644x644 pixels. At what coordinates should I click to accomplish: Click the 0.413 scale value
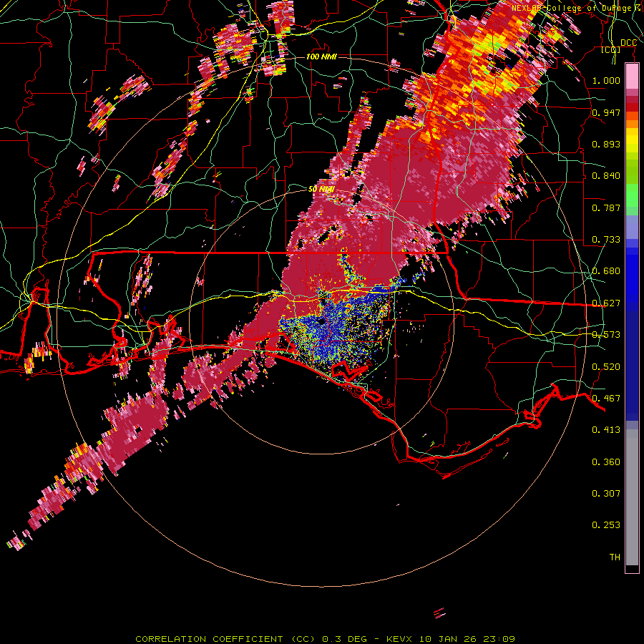pos(606,430)
